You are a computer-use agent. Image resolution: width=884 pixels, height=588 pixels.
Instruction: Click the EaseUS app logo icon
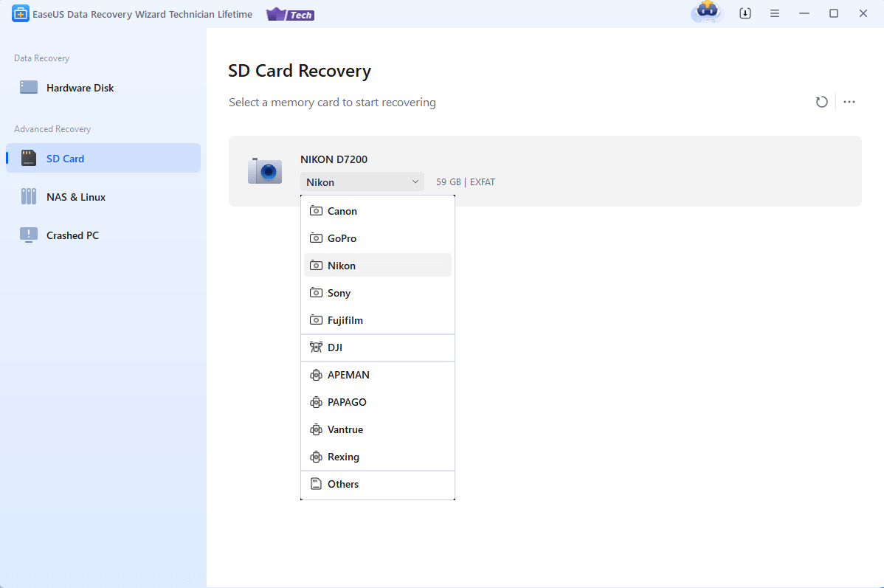(x=20, y=13)
